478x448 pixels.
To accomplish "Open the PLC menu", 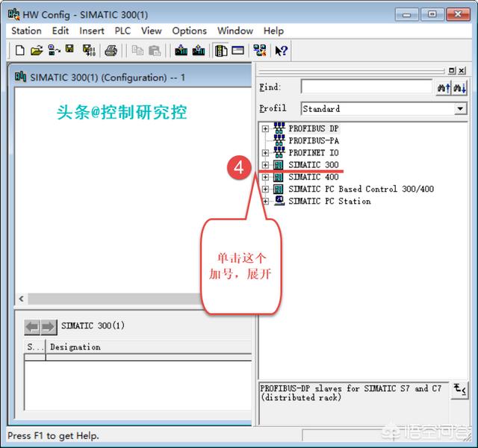I will coord(122,31).
